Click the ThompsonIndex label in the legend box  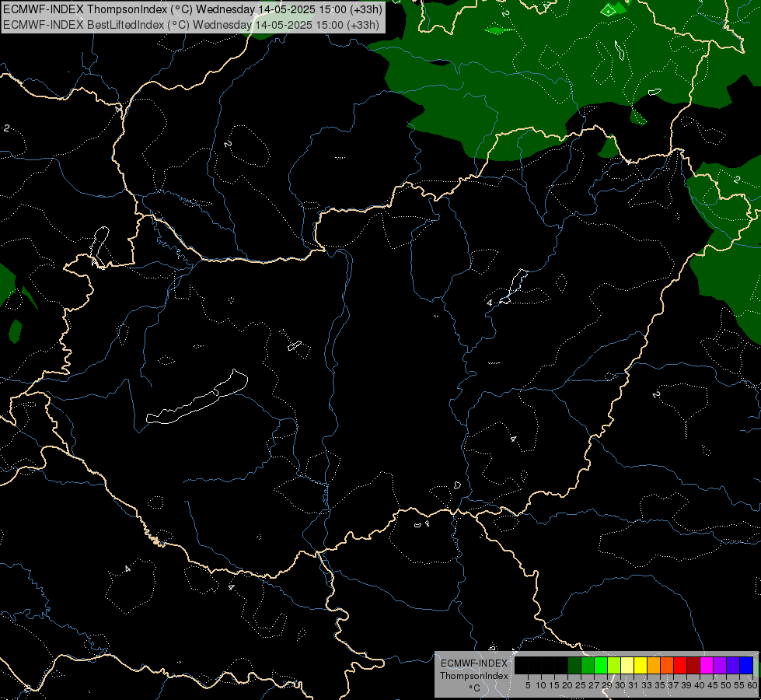click(474, 676)
